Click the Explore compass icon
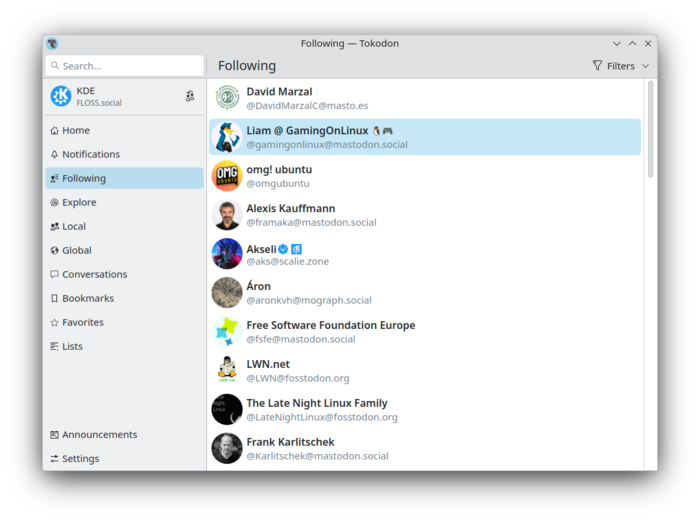Viewport: 700px width, 521px height. click(x=54, y=202)
